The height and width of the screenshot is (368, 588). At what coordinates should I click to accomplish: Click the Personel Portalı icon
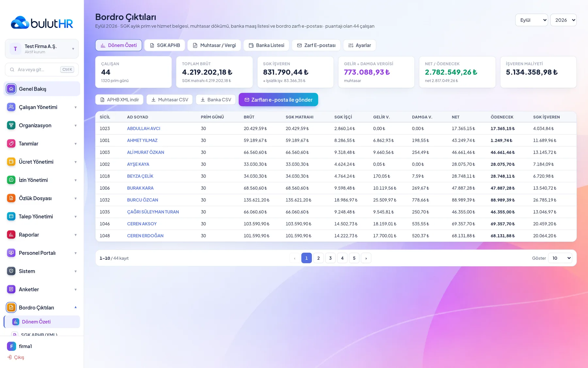click(x=11, y=253)
